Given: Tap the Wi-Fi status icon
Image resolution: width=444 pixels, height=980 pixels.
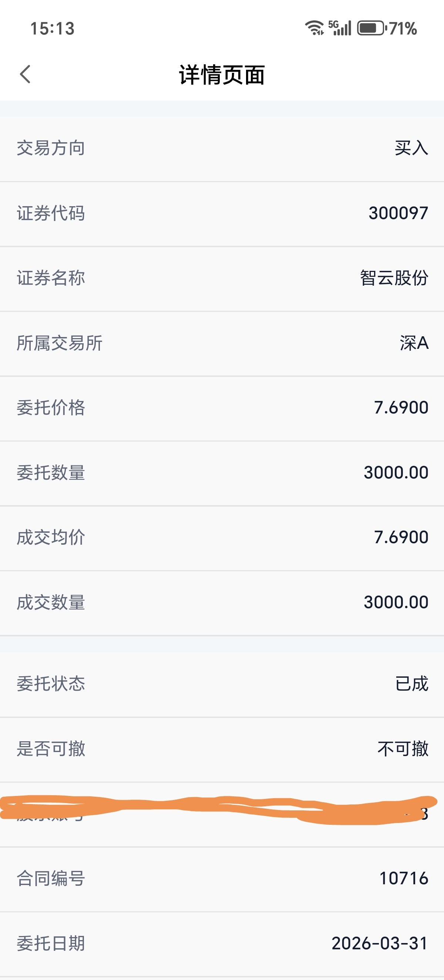Looking at the screenshot, I should [314, 28].
